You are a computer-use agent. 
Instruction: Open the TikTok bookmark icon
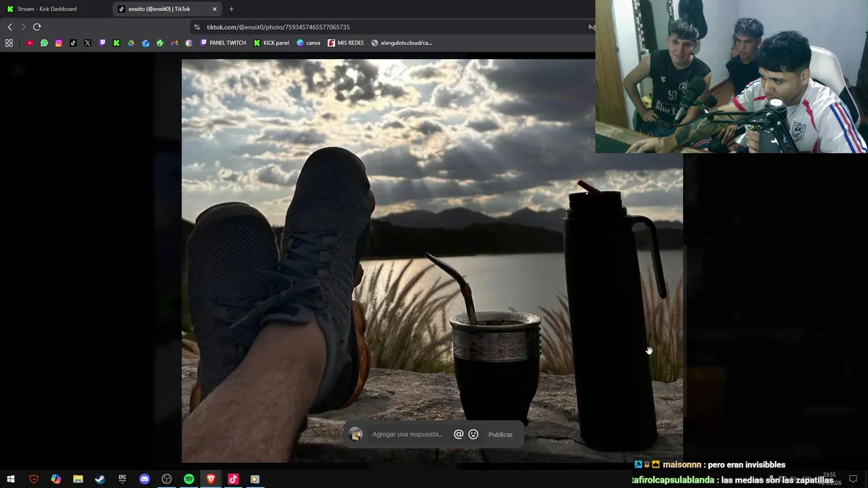[x=73, y=43]
